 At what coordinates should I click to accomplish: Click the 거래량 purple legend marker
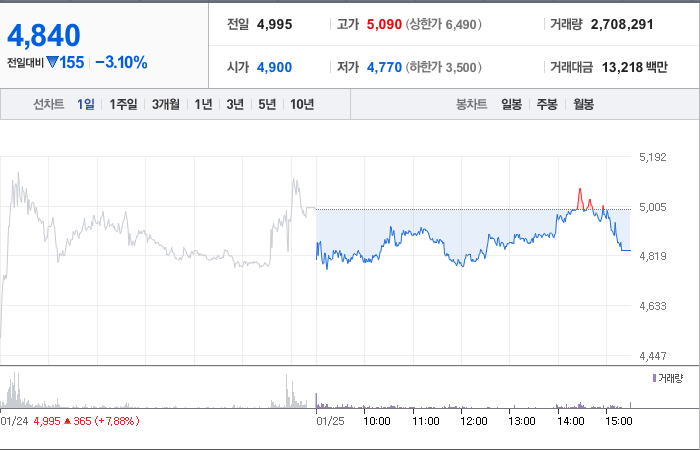pos(654,378)
